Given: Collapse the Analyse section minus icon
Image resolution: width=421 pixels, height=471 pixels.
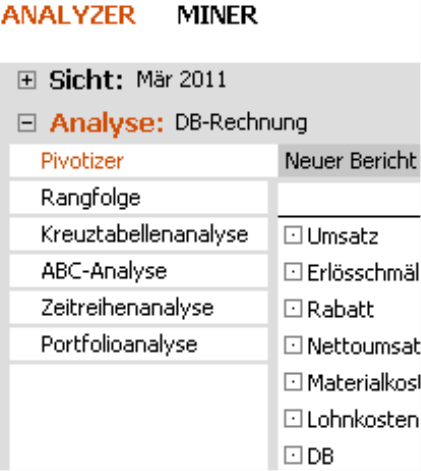Looking at the screenshot, I should click(x=27, y=123).
